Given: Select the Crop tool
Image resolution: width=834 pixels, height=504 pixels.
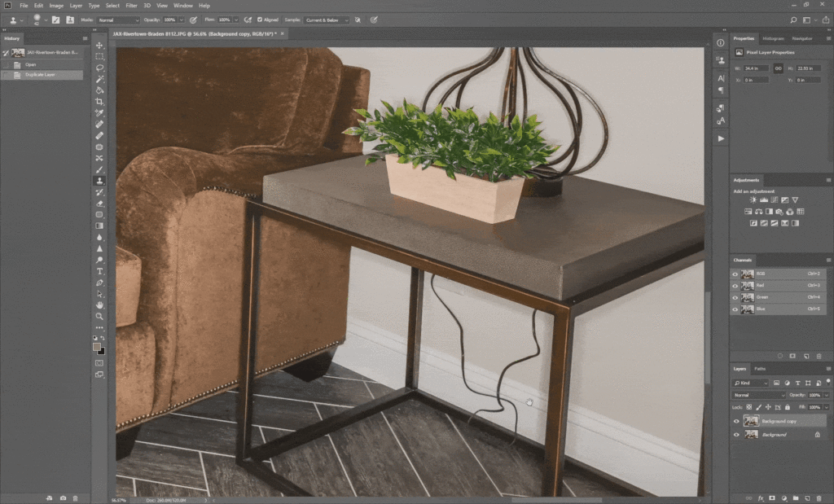Looking at the screenshot, I should click(x=99, y=102).
